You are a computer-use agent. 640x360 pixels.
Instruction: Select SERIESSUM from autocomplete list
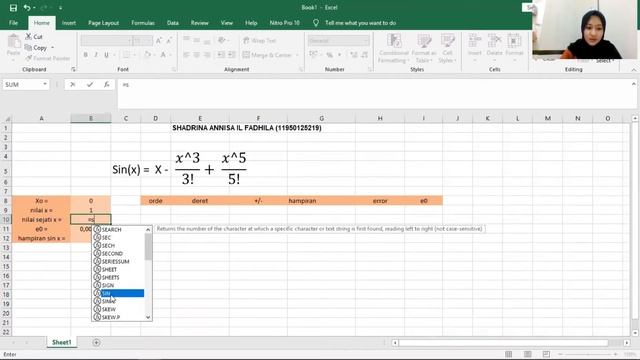pyautogui.click(x=118, y=261)
